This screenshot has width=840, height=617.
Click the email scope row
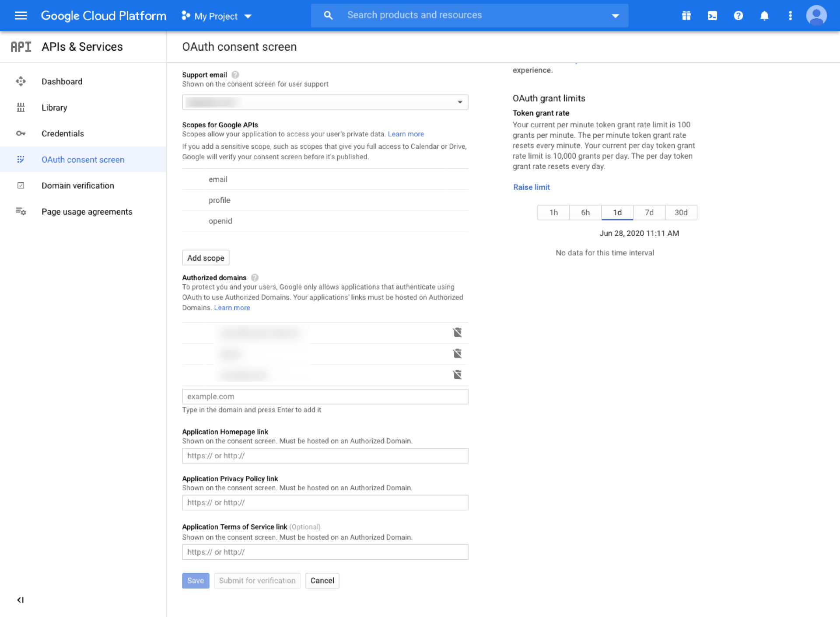[325, 179]
